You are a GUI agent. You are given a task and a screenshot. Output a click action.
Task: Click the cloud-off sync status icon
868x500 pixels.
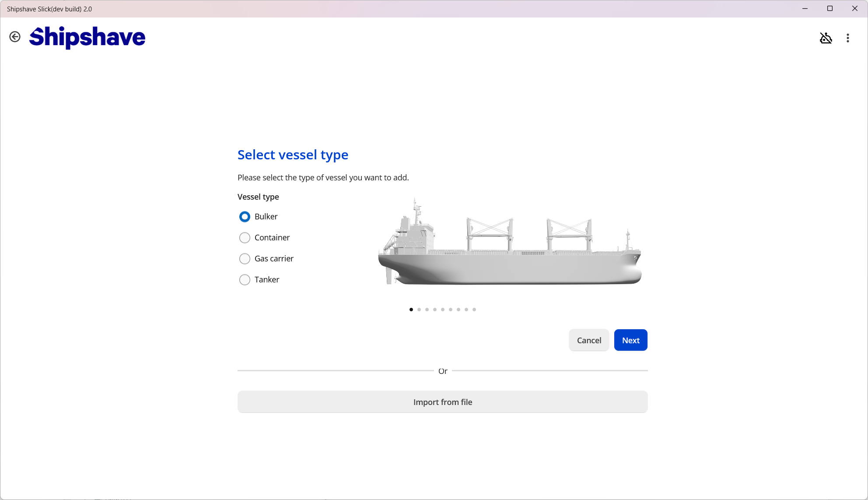[826, 38]
